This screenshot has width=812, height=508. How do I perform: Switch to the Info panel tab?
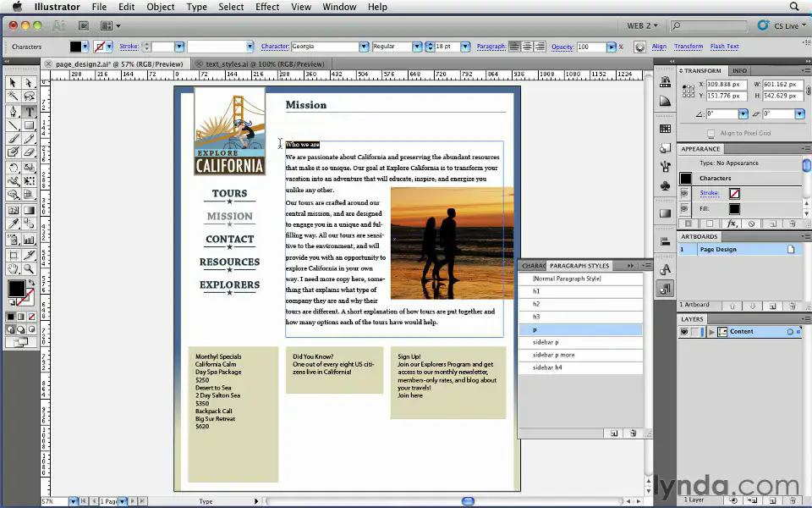pos(739,70)
